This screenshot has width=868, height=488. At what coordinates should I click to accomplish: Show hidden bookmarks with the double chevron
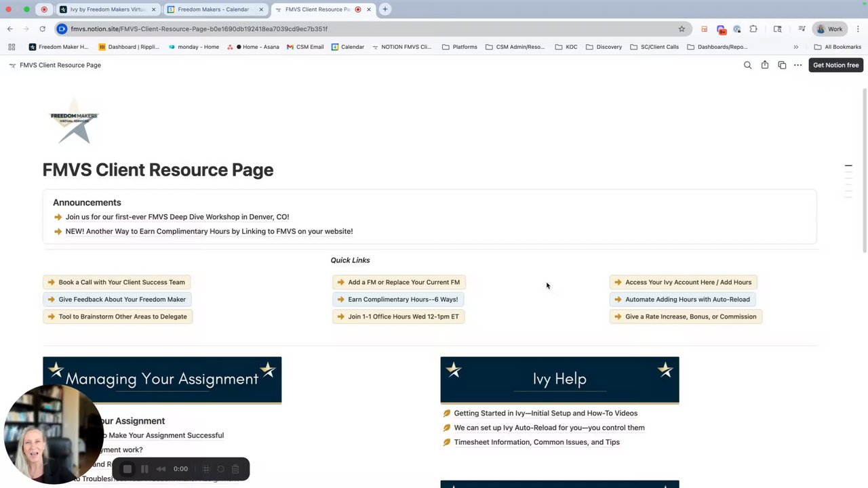[x=795, y=47]
